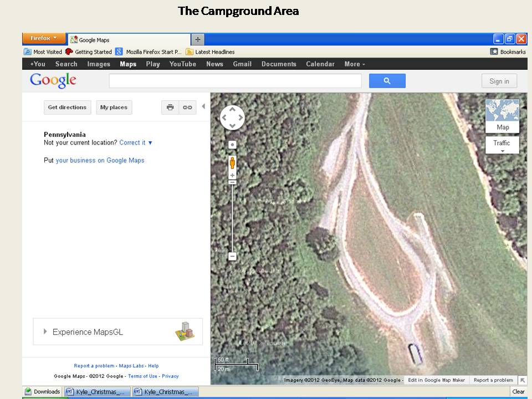The width and height of the screenshot is (532, 399).
Task: Open the Getting Started bookmark
Action: 89,52
